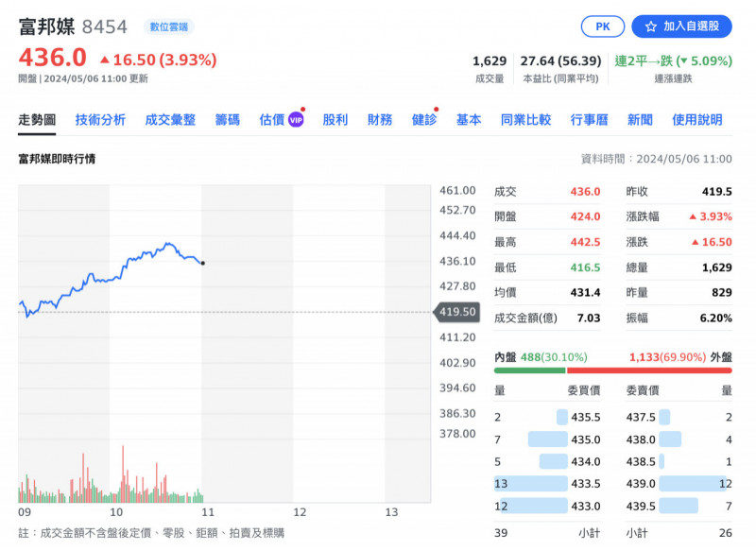Click the 昨收 value 419.5
Image resolution: width=756 pixels, height=551 pixels.
[717, 191]
